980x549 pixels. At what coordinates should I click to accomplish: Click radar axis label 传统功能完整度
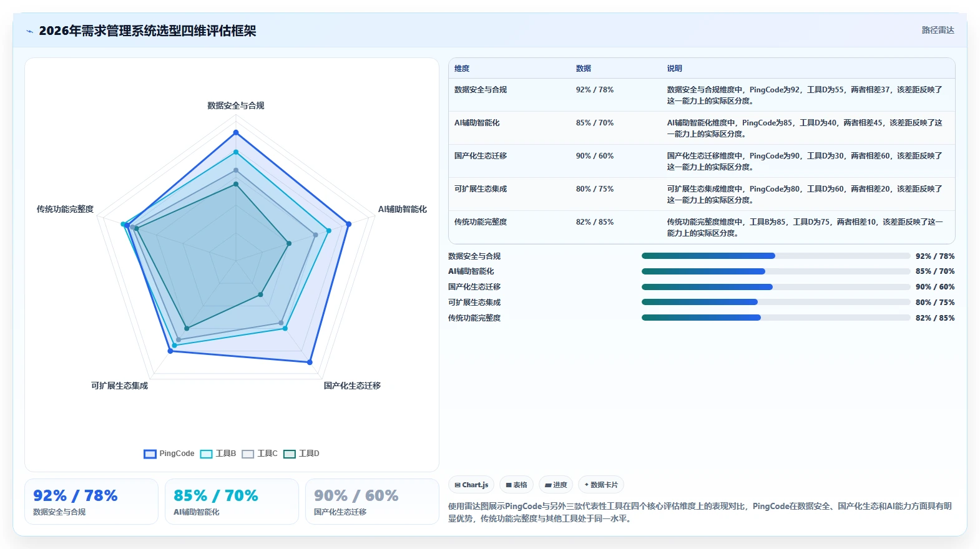click(65, 209)
